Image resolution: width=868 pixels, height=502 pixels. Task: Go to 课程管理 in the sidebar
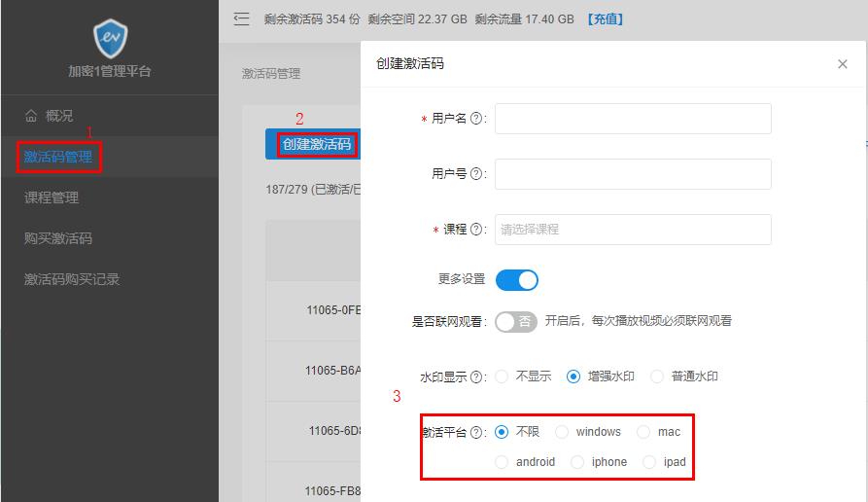coord(52,197)
